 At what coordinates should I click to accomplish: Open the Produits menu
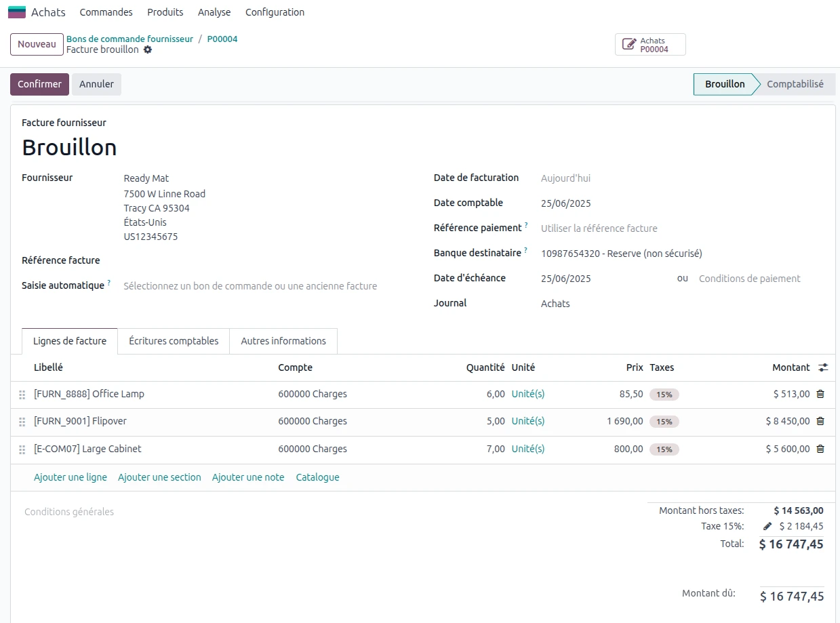pos(165,12)
